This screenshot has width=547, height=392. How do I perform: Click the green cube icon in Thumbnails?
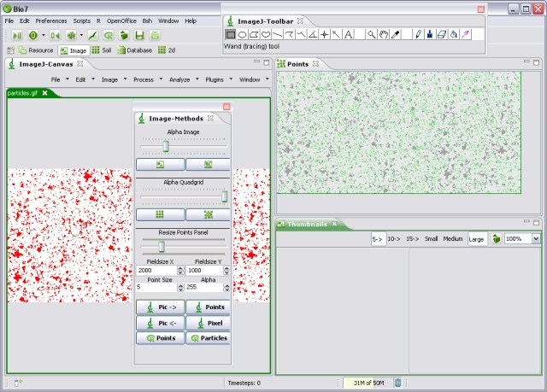click(496, 239)
